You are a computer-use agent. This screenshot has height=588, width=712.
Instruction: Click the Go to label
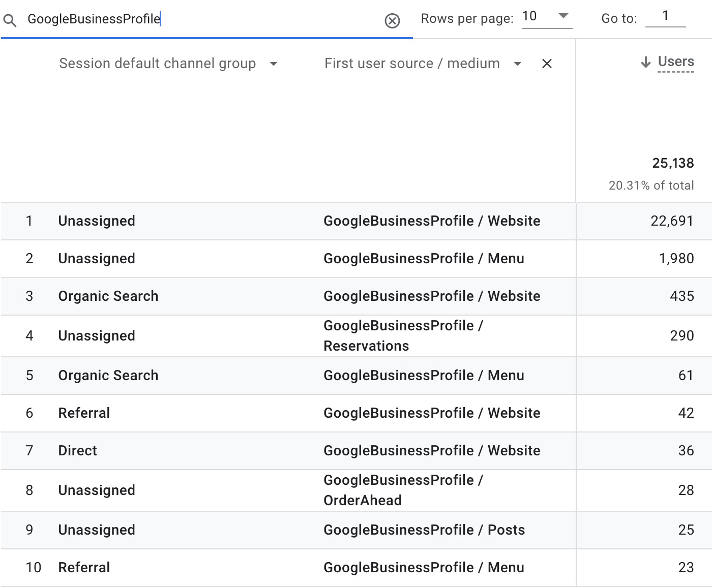click(x=619, y=19)
